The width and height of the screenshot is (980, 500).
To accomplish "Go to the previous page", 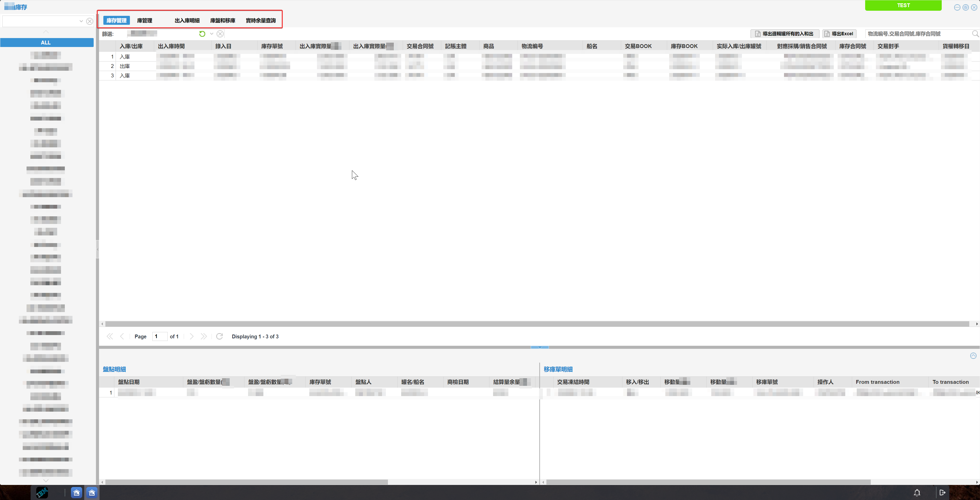I will click(122, 336).
